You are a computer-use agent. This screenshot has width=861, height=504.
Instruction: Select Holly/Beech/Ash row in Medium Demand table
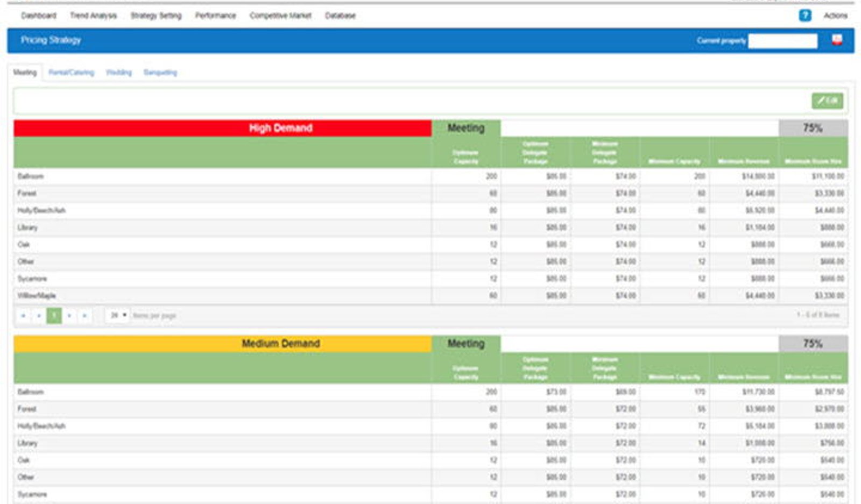pyautogui.click(x=430, y=426)
